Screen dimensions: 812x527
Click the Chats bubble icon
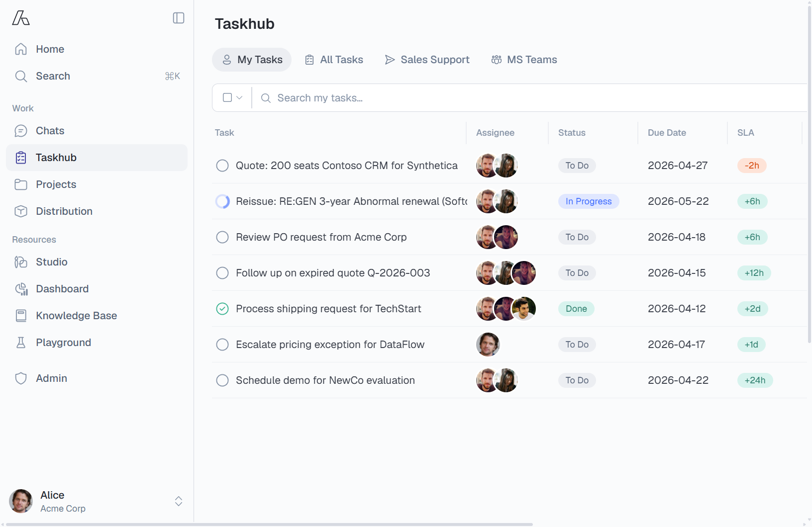pyautogui.click(x=21, y=131)
